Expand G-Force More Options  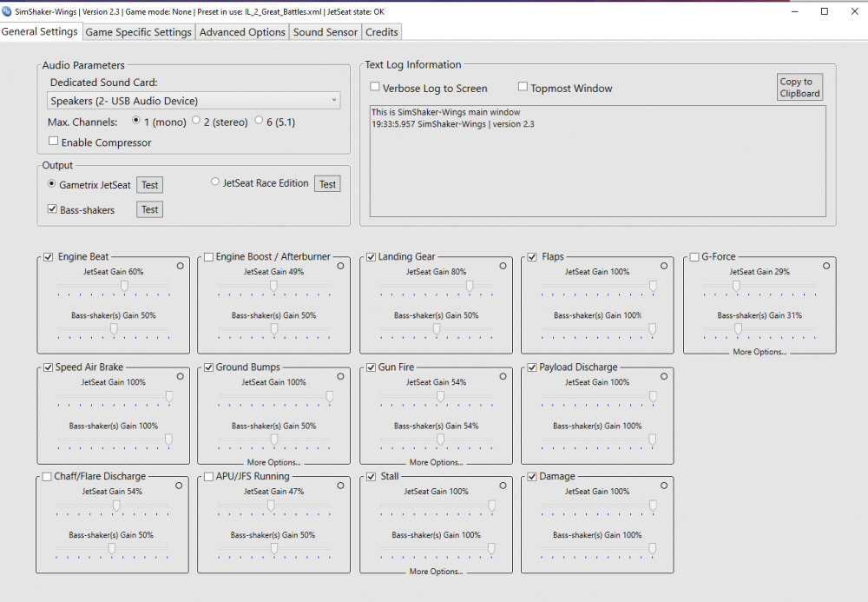pos(759,352)
